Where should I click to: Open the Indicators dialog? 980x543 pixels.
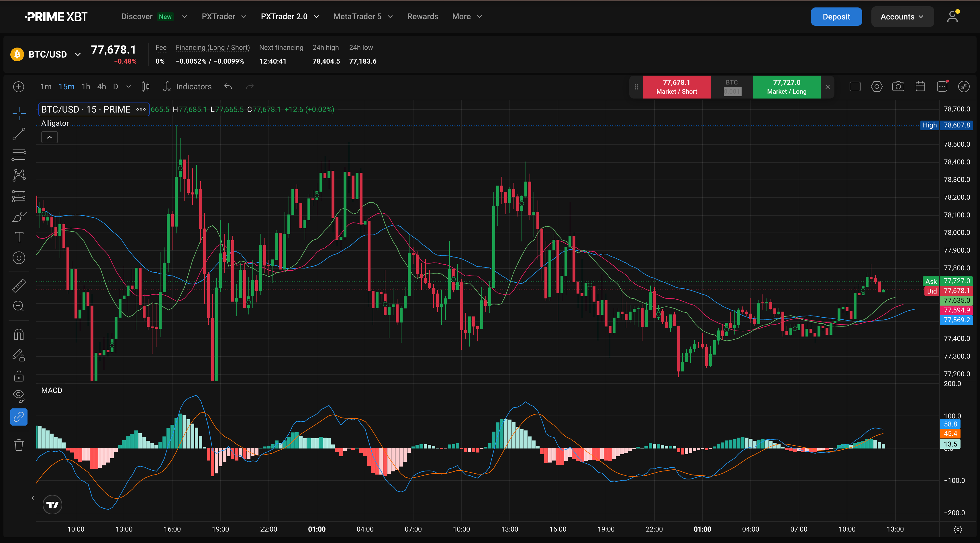pos(187,87)
